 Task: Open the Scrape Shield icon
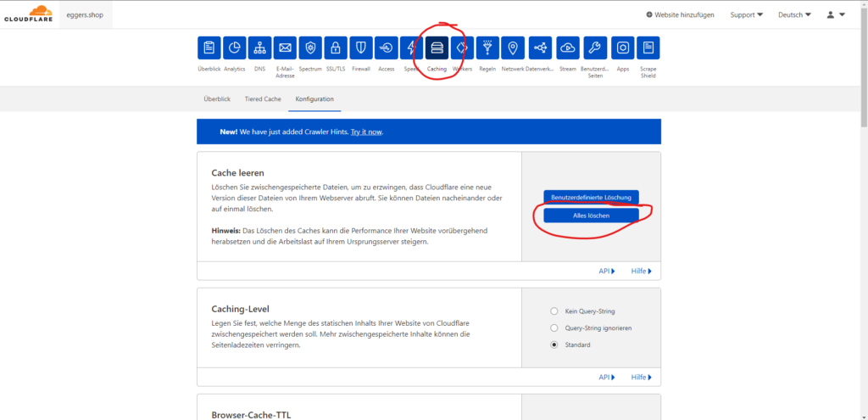click(648, 48)
